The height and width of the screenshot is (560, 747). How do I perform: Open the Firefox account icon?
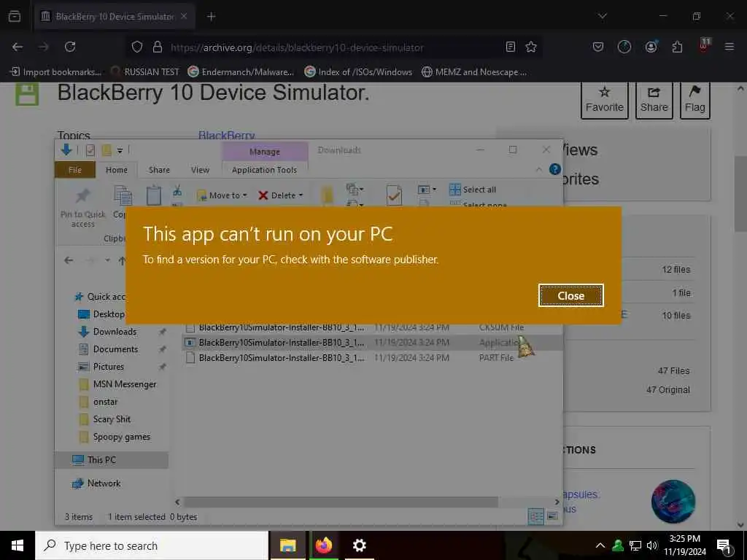[651, 47]
